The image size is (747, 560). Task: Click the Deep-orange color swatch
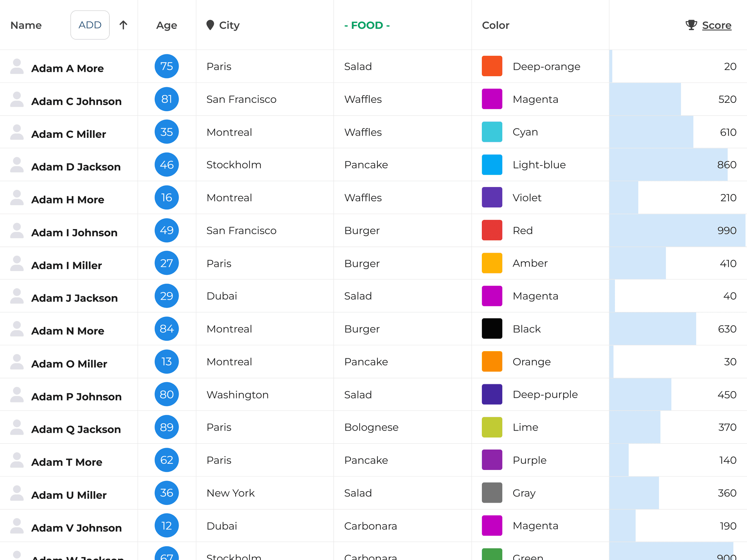pyautogui.click(x=492, y=66)
